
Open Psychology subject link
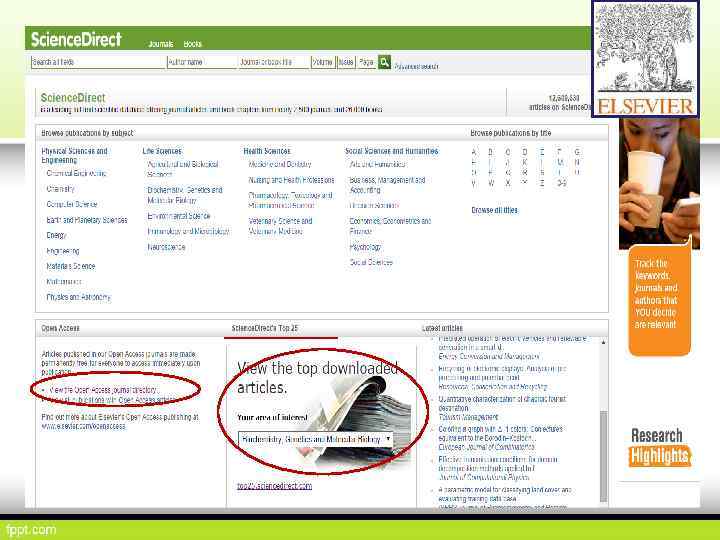click(365, 247)
